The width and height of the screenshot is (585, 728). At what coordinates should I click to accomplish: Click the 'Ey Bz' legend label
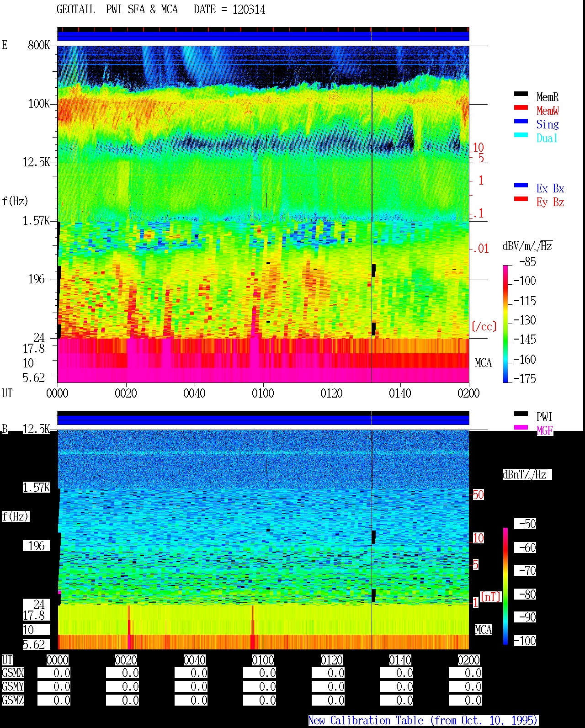(550, 202)
